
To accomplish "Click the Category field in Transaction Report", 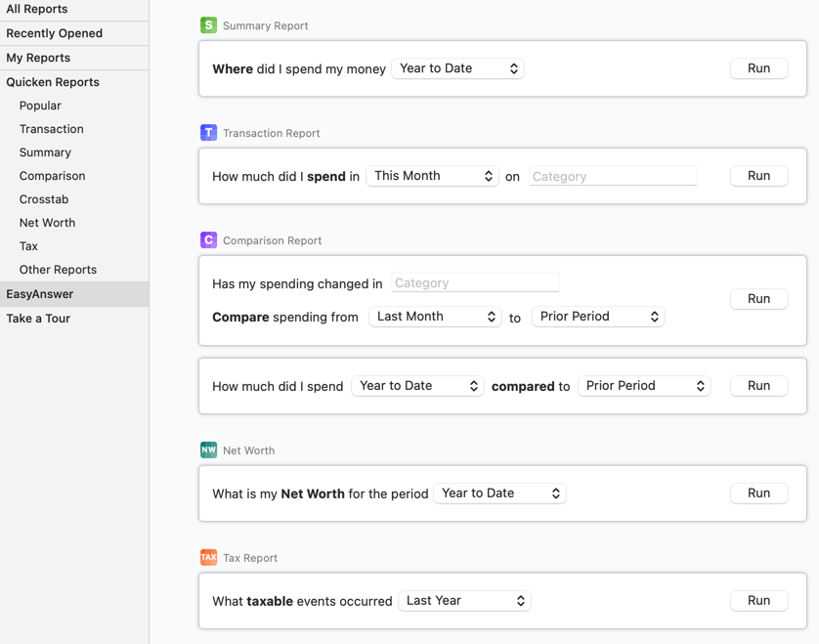I will (x=613, y=175).
